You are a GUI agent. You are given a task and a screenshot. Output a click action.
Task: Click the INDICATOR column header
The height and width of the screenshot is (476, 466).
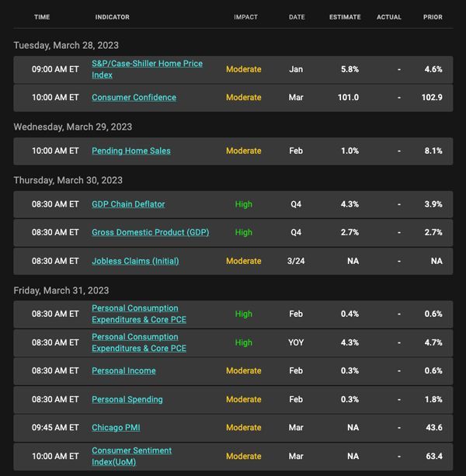point(113,17)
